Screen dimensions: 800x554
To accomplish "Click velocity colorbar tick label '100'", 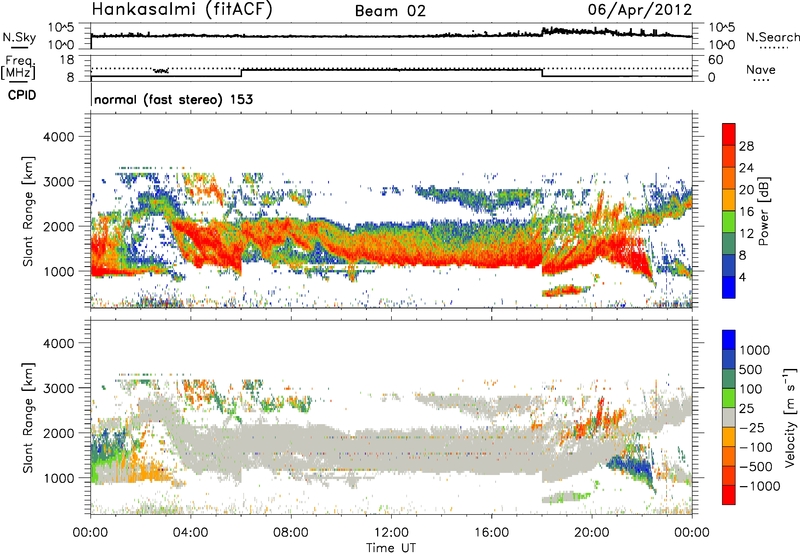I will 751,389.
